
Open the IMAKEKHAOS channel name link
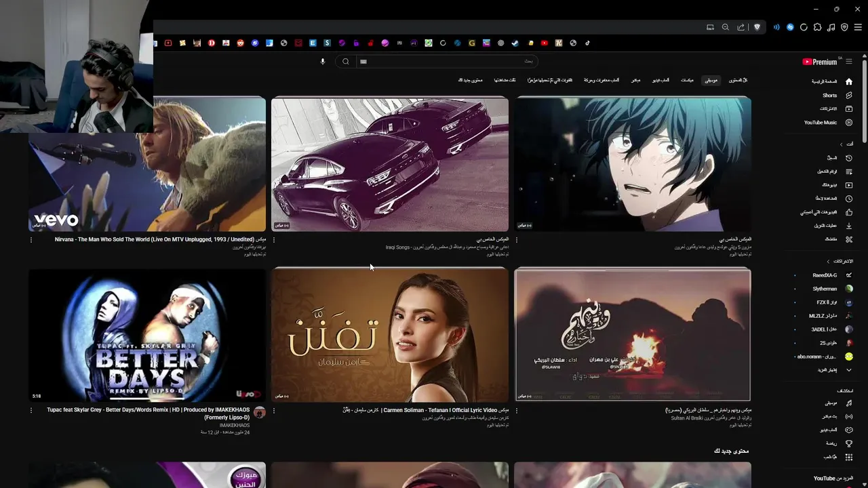click(x=234, y=426)
